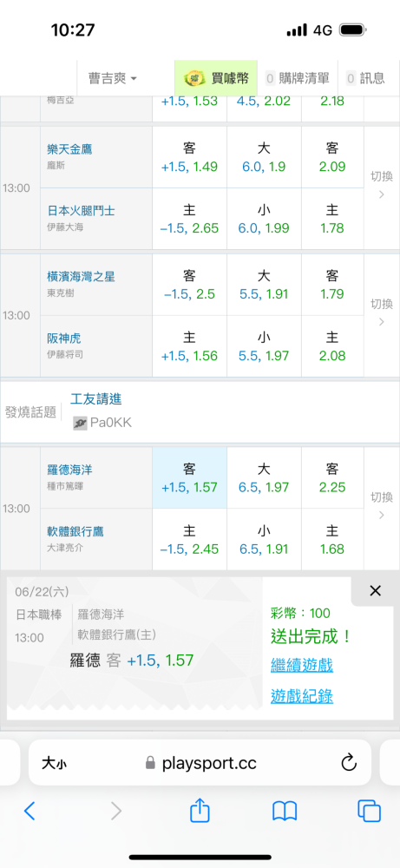Screen dimensions: 400x868
Task: Tap Safari back arrow icon
Action: [x=30, y=811]
